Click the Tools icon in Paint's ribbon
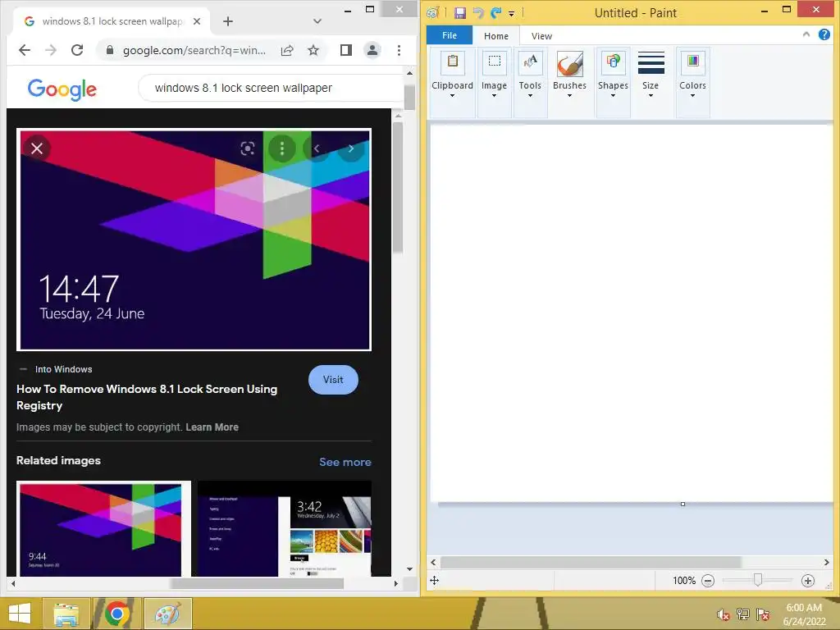This screenshot has height=630, width=840. [530, 62]
